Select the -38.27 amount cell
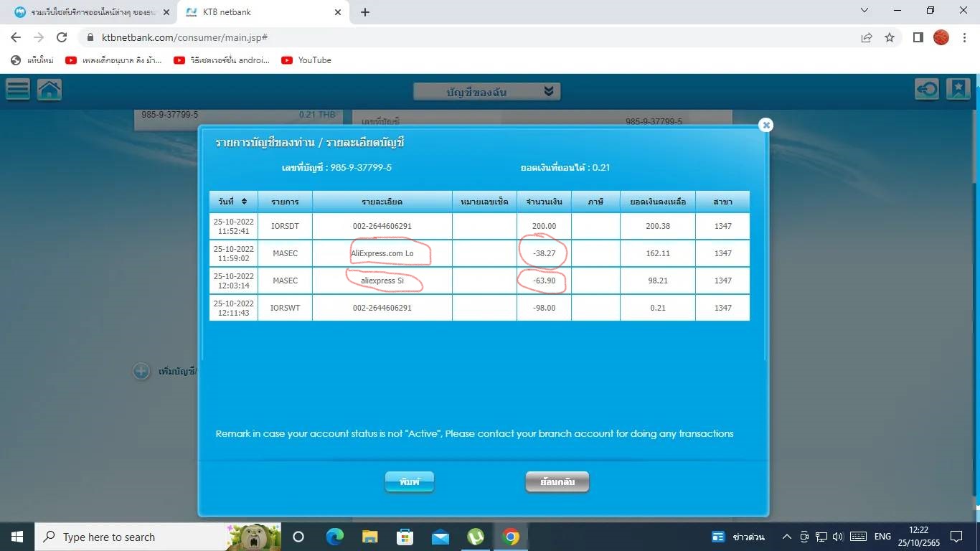Image resolution: width=980 pixels, height=551 pixels. 545,253
